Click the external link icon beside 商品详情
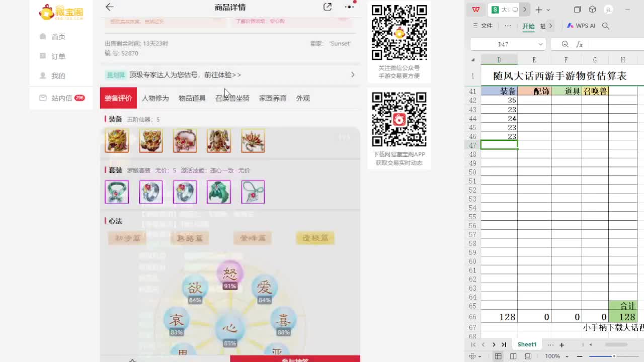Screen dimensions: 644x362 click(327, 7)
